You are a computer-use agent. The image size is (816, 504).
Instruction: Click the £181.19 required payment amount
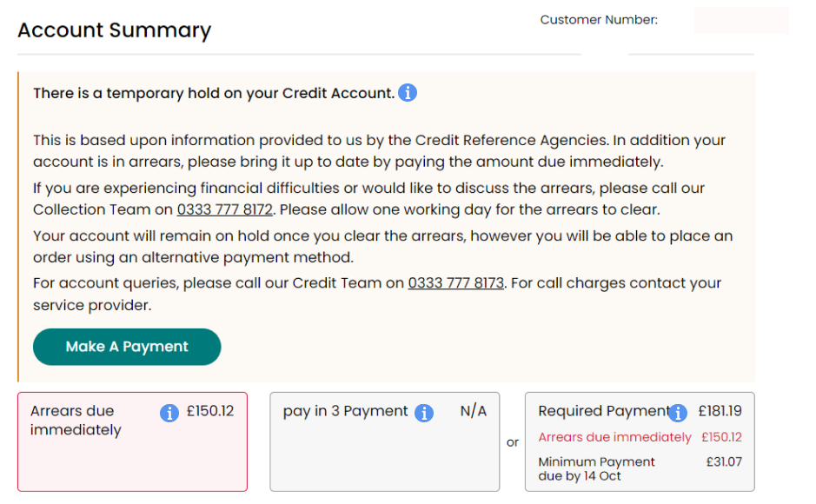click(720, 411)
